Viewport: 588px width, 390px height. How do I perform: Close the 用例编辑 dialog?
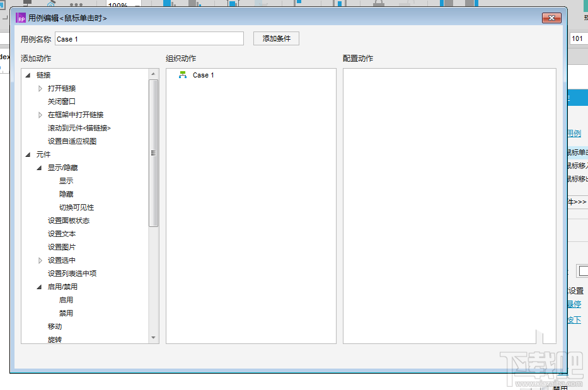coord(551,18)
